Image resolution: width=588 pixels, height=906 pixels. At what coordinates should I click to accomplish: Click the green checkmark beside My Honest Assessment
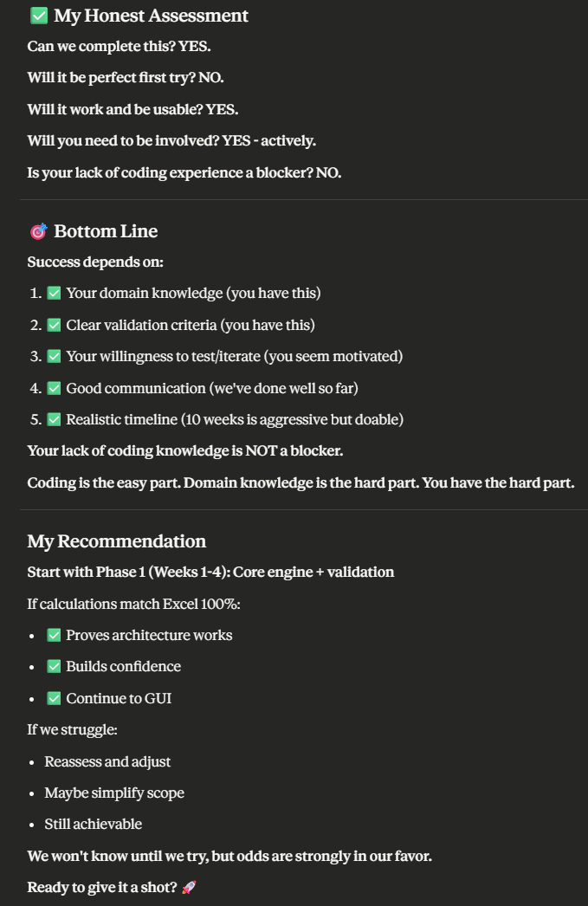[x=38, y=16]
